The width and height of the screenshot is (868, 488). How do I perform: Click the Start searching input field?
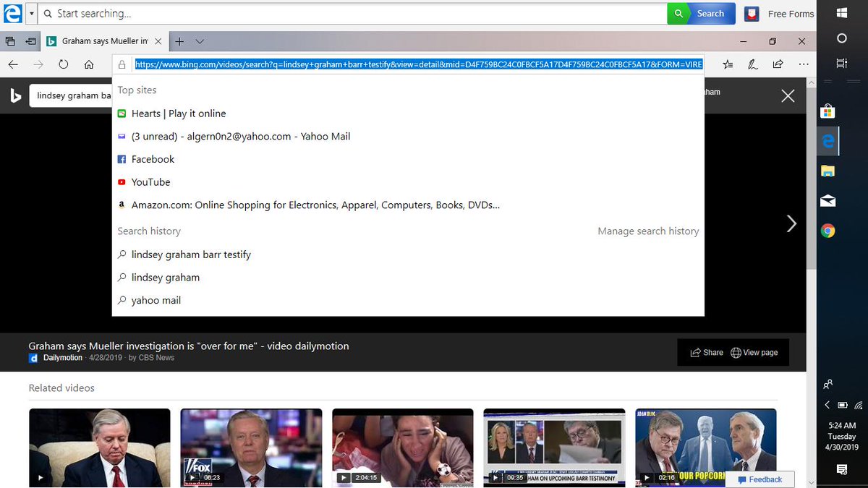point(353,14)
